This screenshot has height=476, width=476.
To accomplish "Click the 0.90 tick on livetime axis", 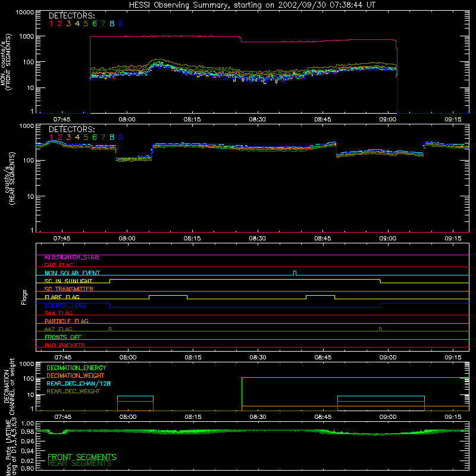I will pos(27,468).
